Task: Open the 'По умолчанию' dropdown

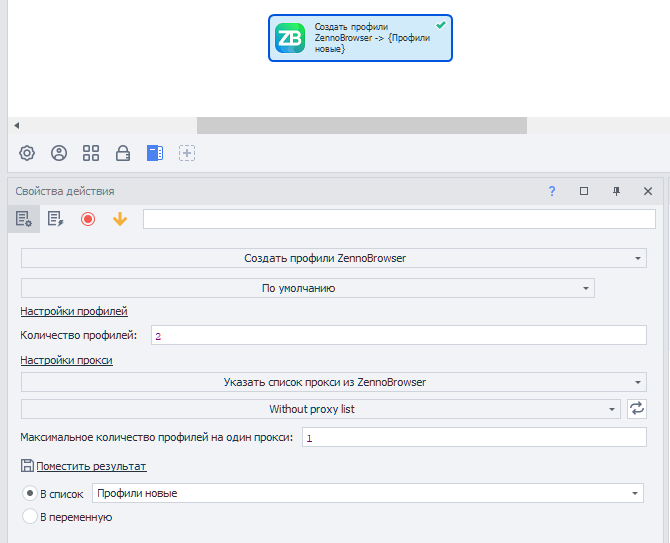Action: click(x=308, y=288)
